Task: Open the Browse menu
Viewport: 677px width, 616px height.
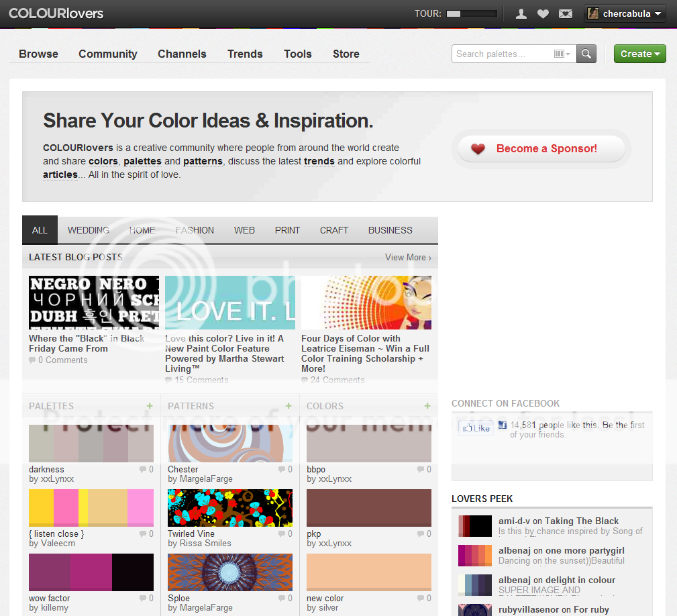Action: tap(38, 54)
